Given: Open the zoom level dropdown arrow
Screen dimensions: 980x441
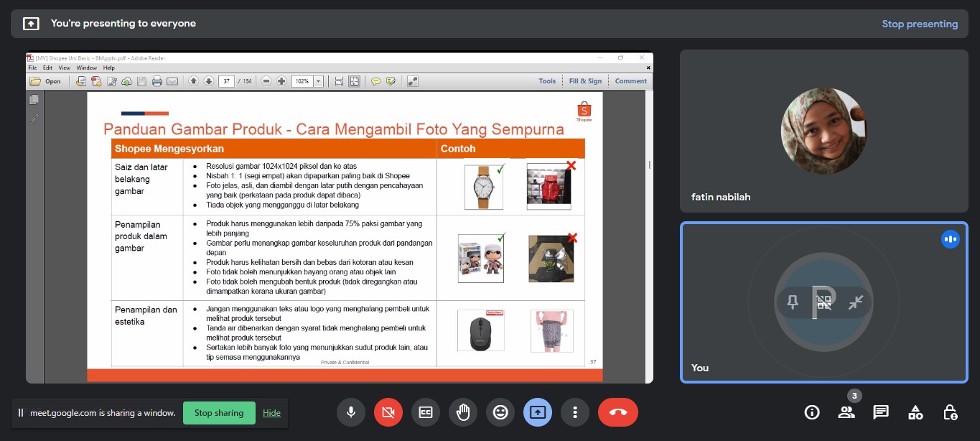Looking at the screenshot, I should click(318, 81).
